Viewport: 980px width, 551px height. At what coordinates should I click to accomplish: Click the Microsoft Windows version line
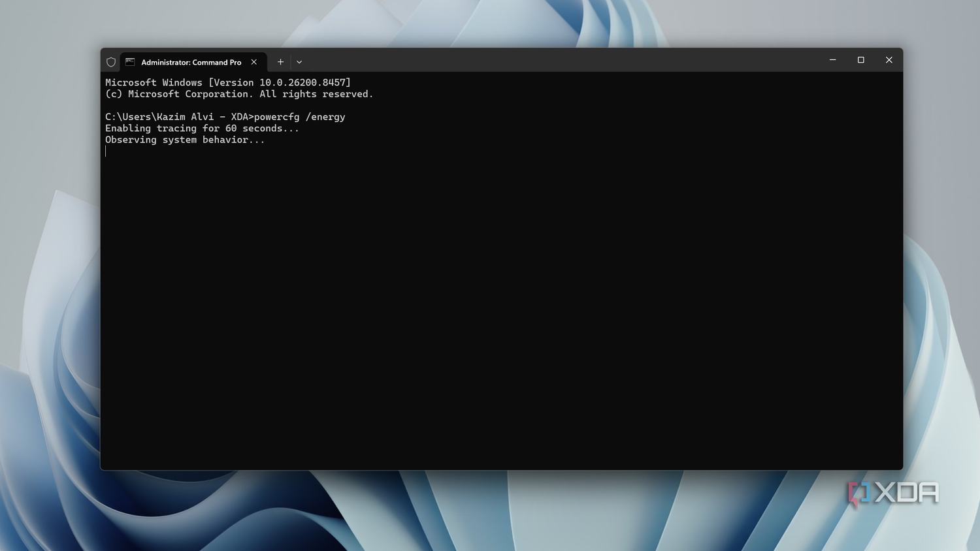point(228,83)
